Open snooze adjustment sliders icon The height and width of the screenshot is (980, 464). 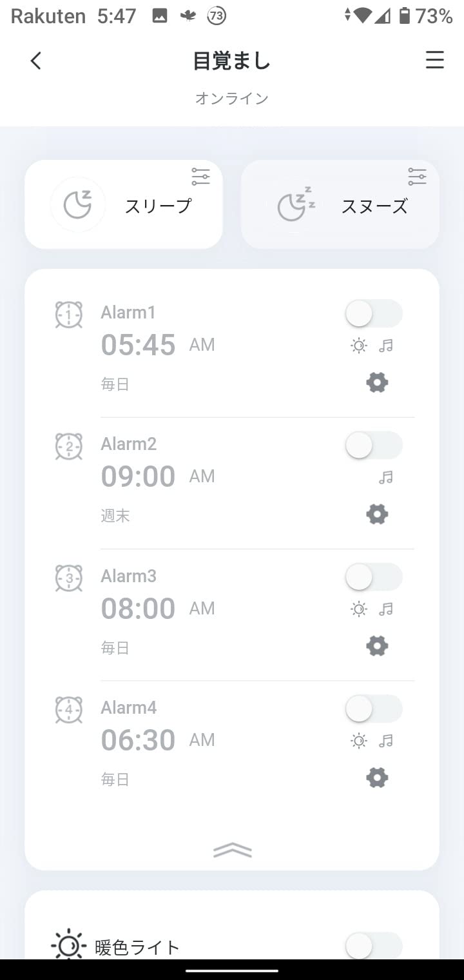click(417, 176)
